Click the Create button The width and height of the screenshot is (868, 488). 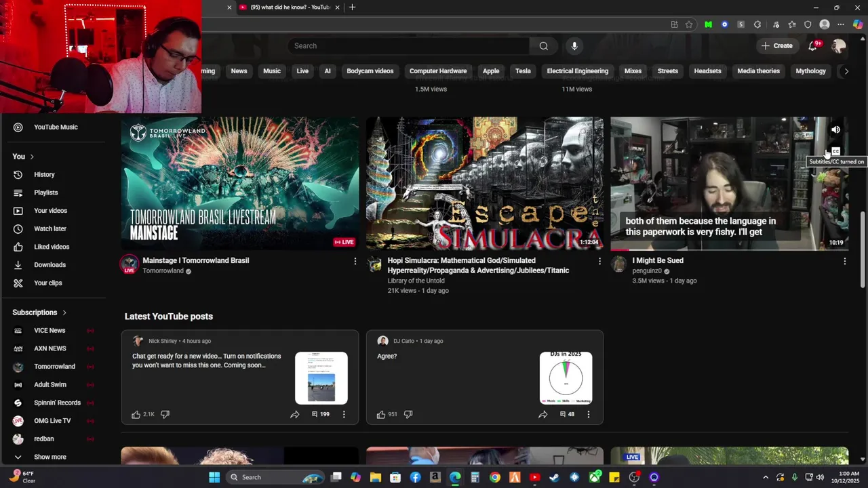[776, 46]
